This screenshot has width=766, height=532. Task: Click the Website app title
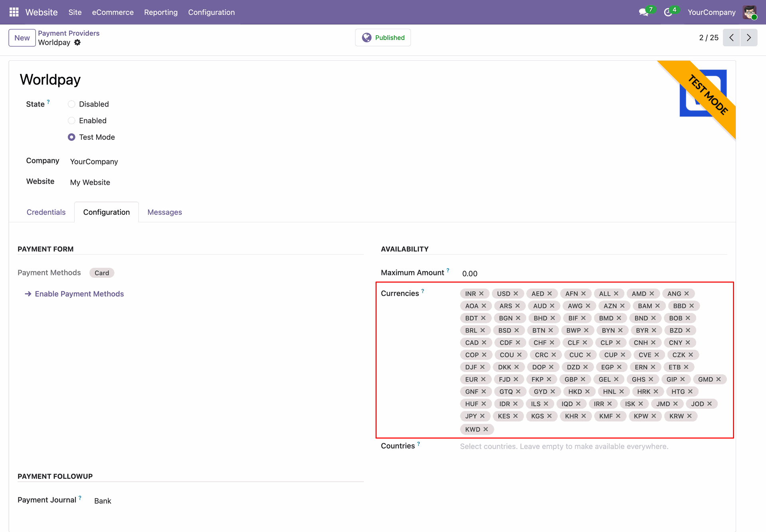pos(41,12)
